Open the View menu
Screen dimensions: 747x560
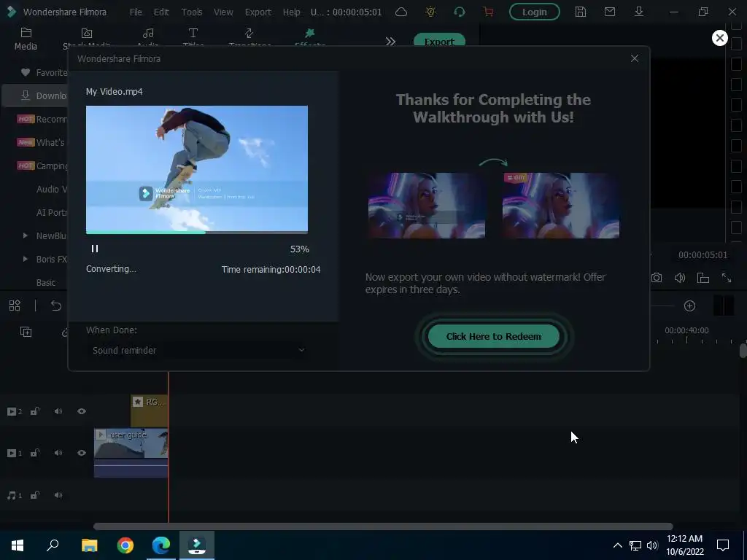(223, 12)
